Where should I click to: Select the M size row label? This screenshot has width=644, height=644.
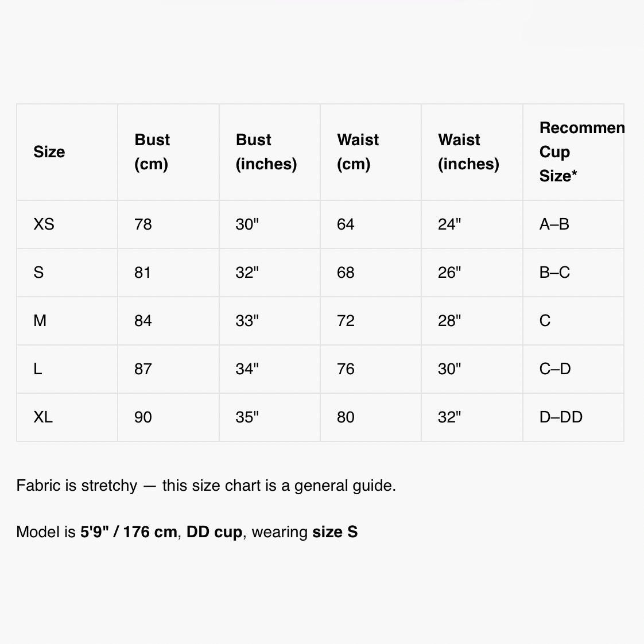pyautogui.click(x=40, y=321)
